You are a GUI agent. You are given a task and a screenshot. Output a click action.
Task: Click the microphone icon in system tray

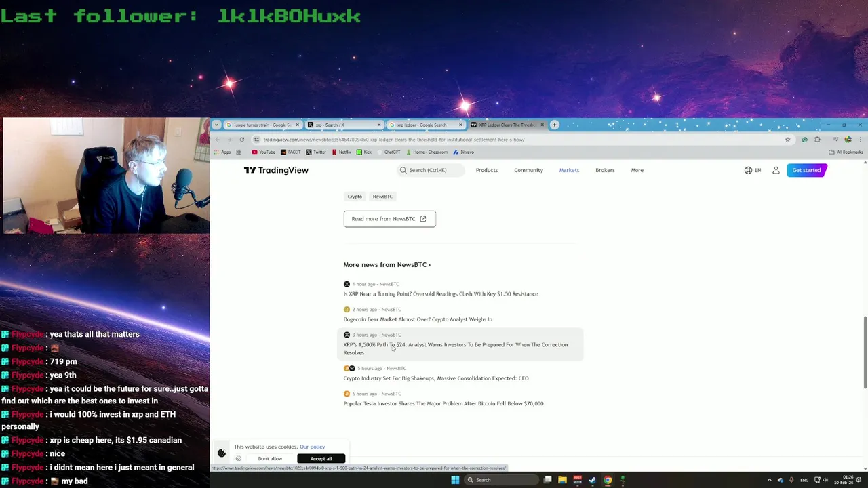click(x=791, y=480)
